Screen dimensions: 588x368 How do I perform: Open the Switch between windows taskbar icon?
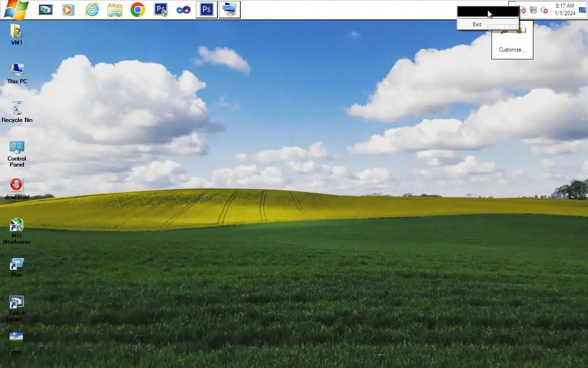click(45, 9)
